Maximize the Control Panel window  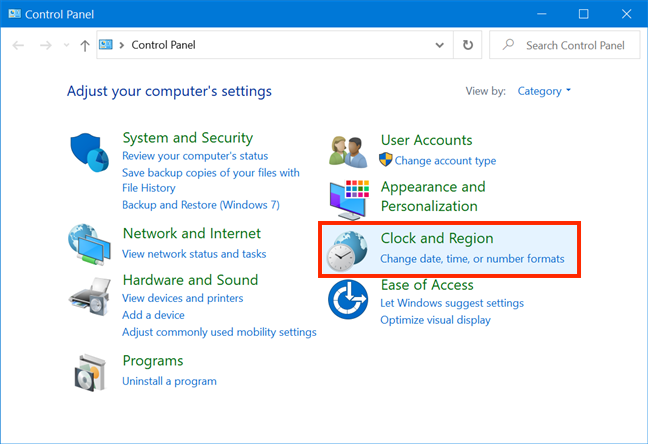tap(584, 14)
